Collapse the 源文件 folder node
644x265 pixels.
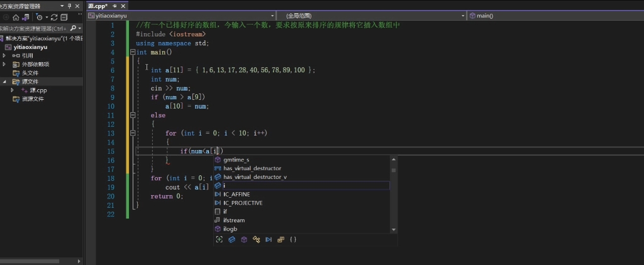pyautogui.click(x=4, y=82)
